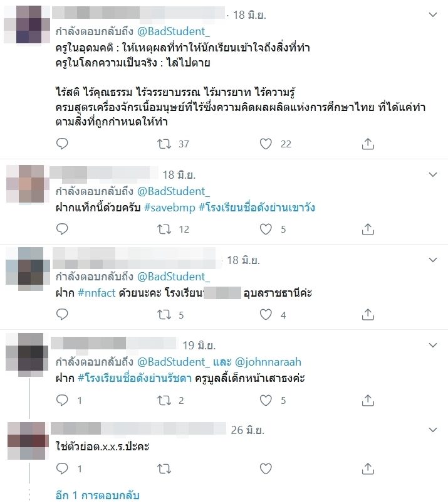The width and height of the screenshot is (448, 503).
Task: Retweet the 19 มิ.ย. tweet with 2 retweets
Action: 164,400
